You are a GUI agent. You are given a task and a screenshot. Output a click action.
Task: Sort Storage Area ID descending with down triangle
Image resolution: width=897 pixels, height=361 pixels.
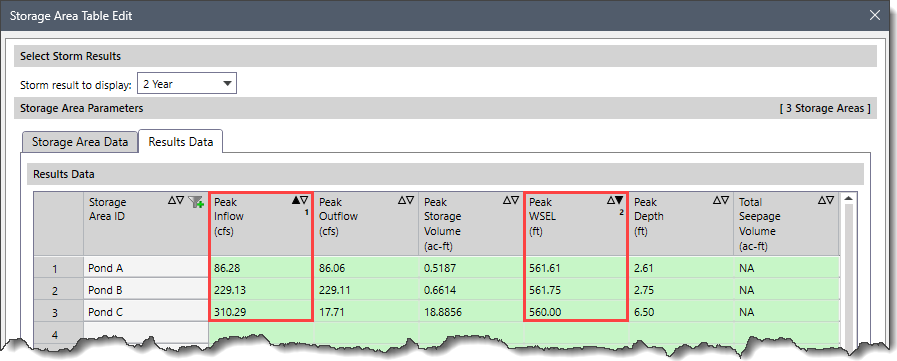coord(180,200)
